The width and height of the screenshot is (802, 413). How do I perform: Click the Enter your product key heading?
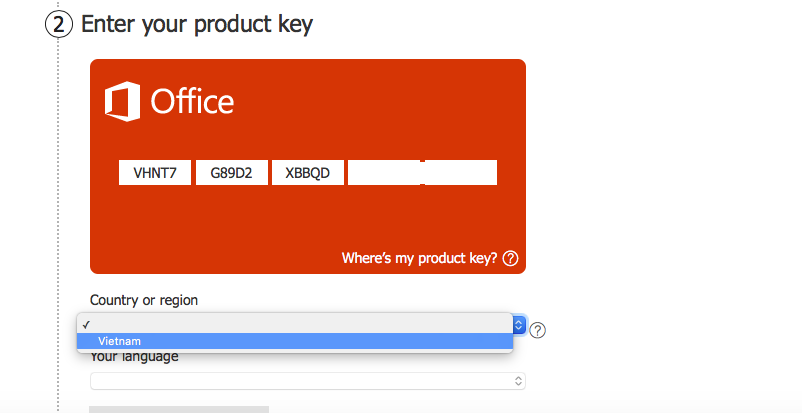[x=197, y=25]
